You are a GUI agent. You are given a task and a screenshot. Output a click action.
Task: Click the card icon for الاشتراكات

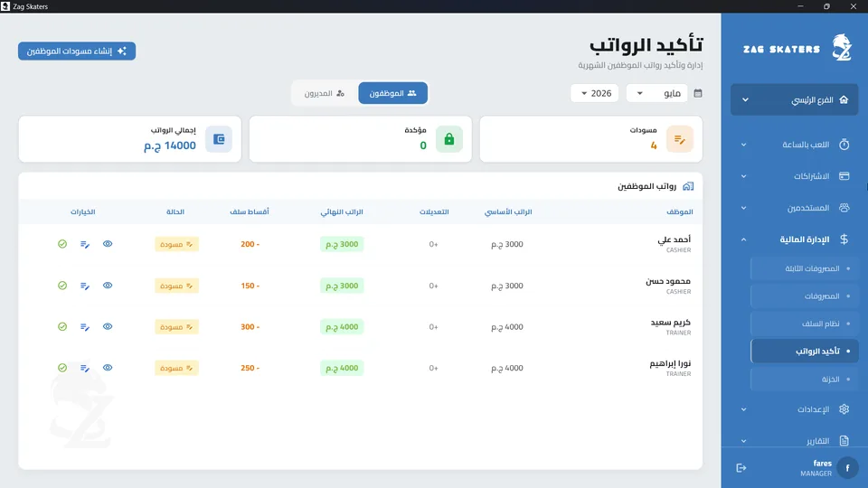pos(844,176)
